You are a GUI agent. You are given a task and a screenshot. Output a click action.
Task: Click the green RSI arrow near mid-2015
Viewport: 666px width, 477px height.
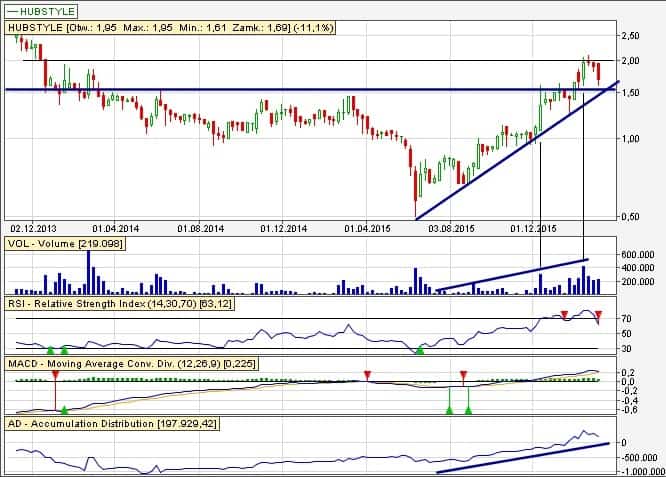[x=420, y=350]
